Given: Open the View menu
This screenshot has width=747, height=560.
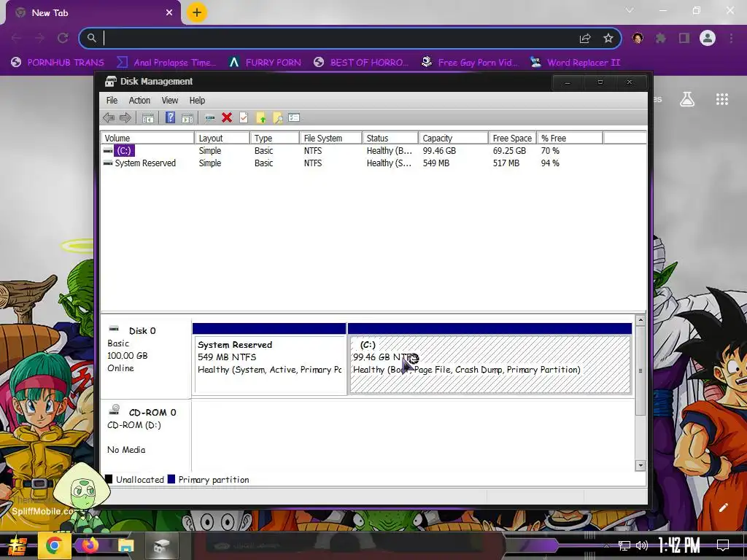Looking at the screenshot, I should coord(169,101).
